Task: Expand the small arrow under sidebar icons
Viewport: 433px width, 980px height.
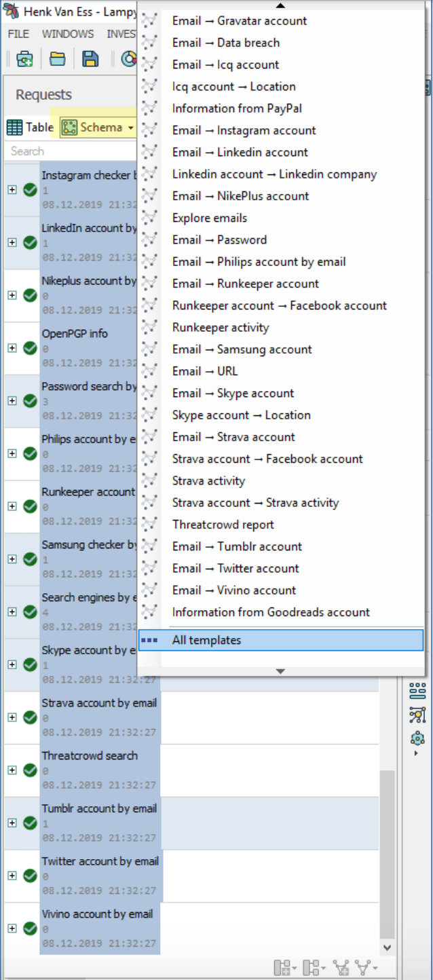Action: (x=415, y=753)
